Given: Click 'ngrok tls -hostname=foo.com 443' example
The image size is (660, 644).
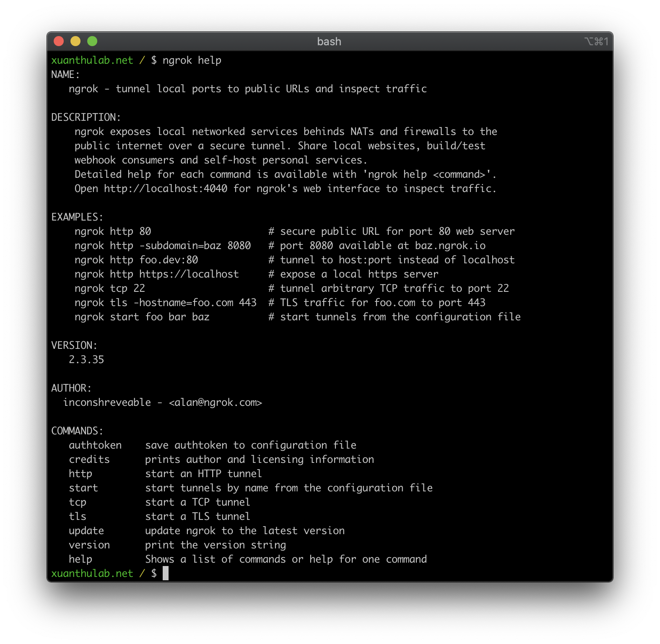Looking at the screenshot, I should [166, 303].
